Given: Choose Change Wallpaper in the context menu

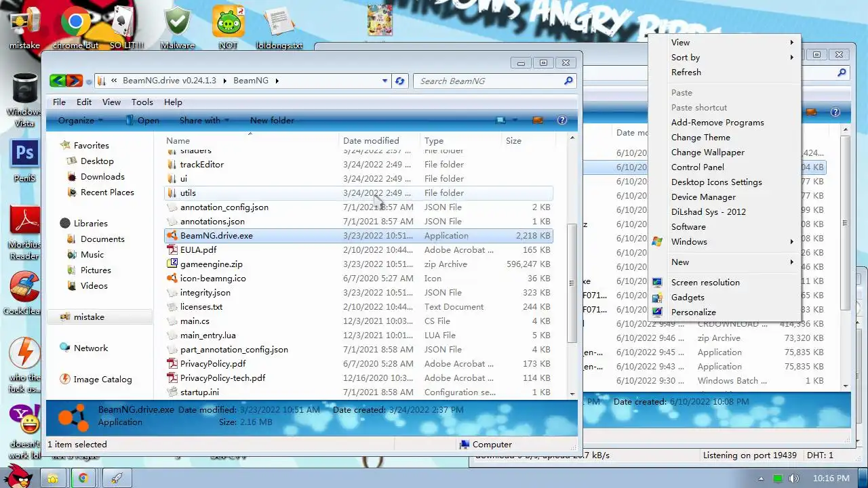Looking at the screenshot, I should click(x=724, y=152).
